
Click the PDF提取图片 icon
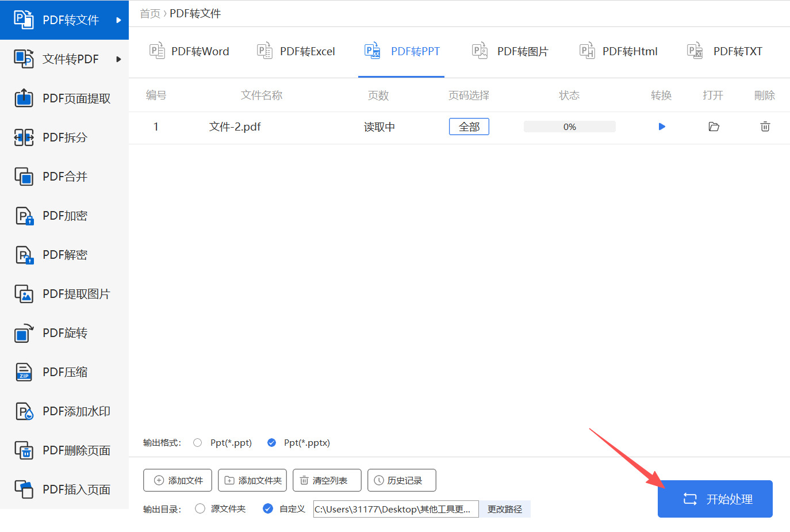(x=24, y=294)
